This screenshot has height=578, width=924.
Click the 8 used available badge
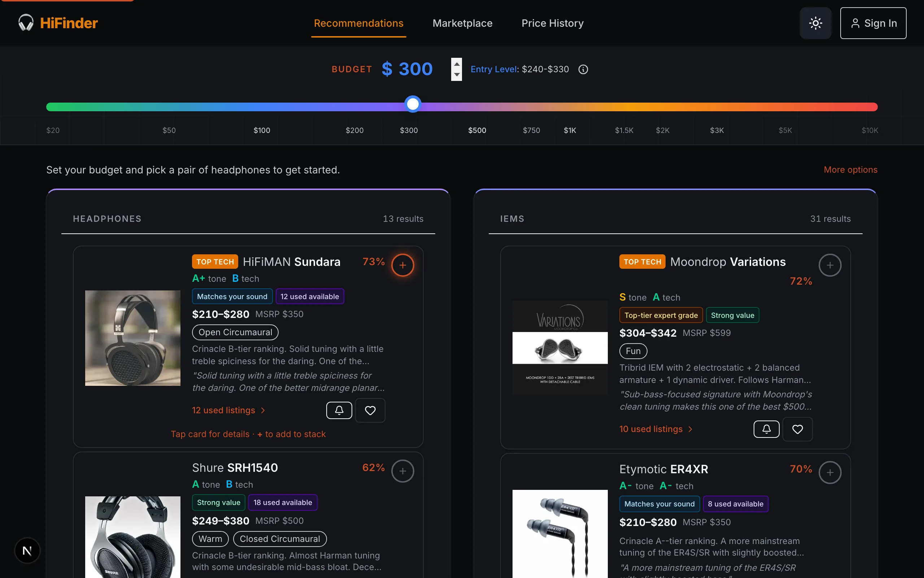coord(735,504)
